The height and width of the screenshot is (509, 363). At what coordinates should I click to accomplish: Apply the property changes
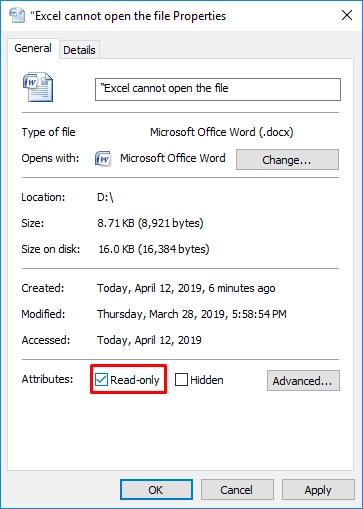[318, 490]
